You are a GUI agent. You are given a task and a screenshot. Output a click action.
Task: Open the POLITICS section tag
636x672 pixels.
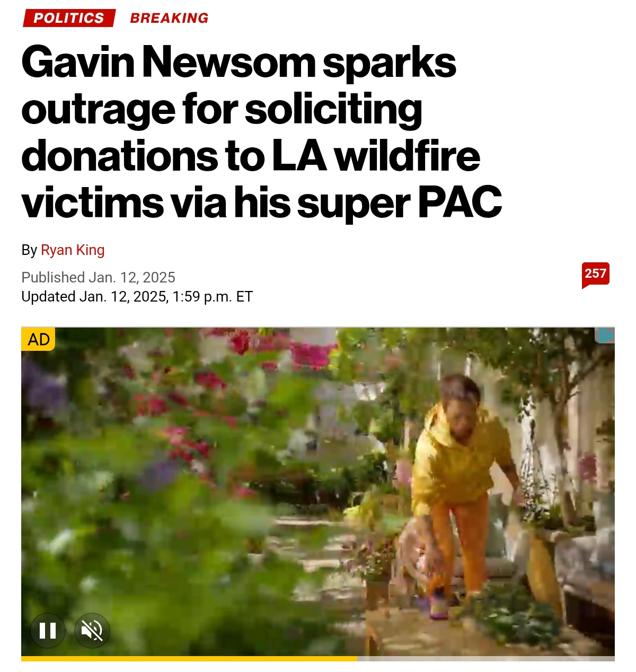(x=69, y=18)
